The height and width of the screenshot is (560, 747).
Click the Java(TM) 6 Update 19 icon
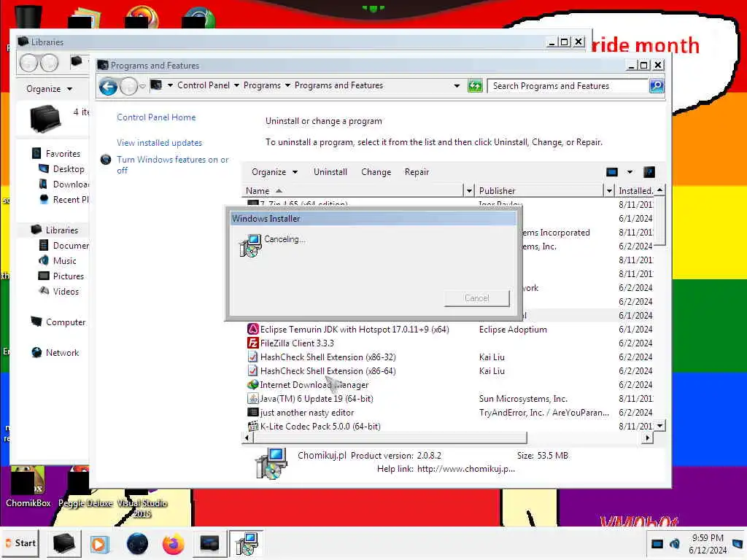pos(252,399)
